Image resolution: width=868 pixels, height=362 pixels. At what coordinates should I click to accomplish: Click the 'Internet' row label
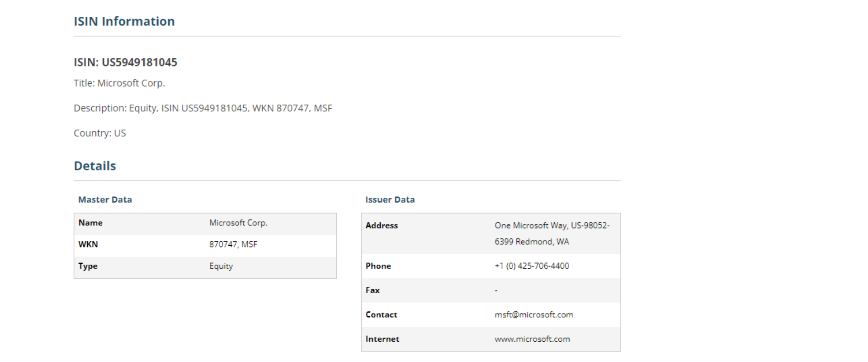pyautogui.click(x=382, y=339)
